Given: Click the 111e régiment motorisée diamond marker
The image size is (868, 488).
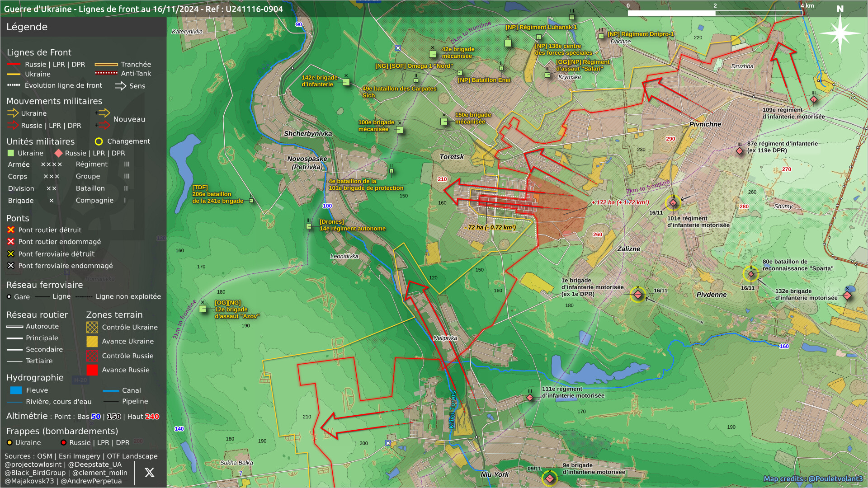Looking at the screenshot, I should [530, 398].
